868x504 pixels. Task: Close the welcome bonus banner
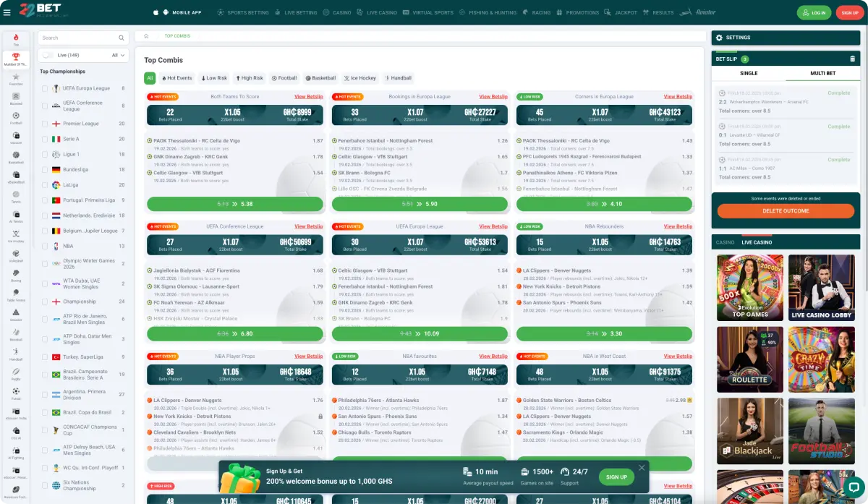pos(641,468)
